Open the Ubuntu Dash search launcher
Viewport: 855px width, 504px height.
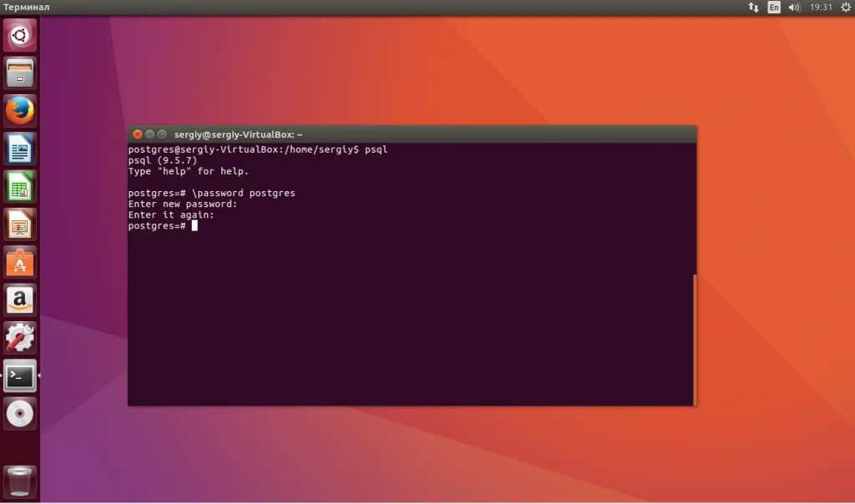[20, 35]
